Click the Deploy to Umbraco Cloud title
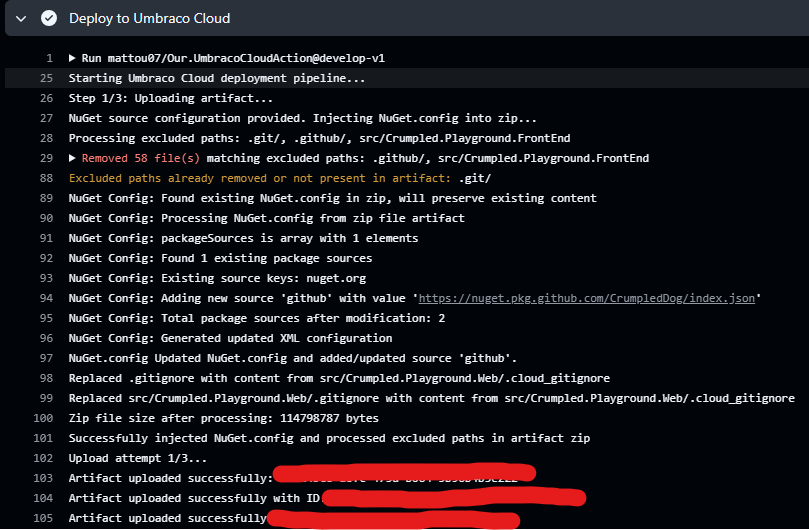 [149, 18]
